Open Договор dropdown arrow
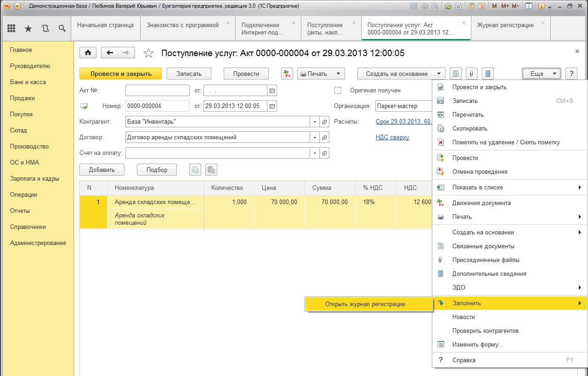The image size is (588, 376). pos(315,137)
